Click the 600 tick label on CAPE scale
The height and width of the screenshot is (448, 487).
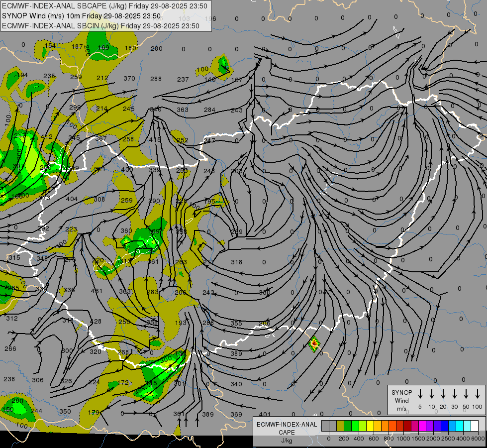point(374,439)
